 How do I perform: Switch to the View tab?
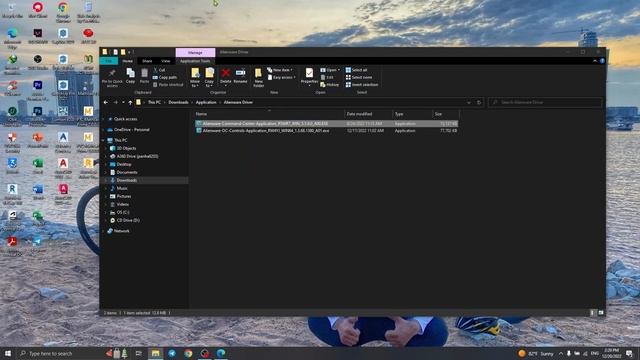point(165,61)
